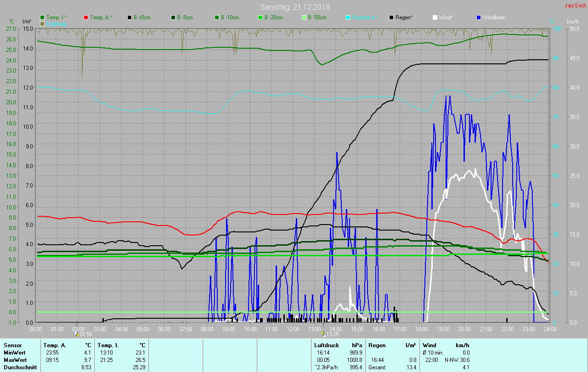Click the "Temp. A.*" legend label

(x=101, y=17)
